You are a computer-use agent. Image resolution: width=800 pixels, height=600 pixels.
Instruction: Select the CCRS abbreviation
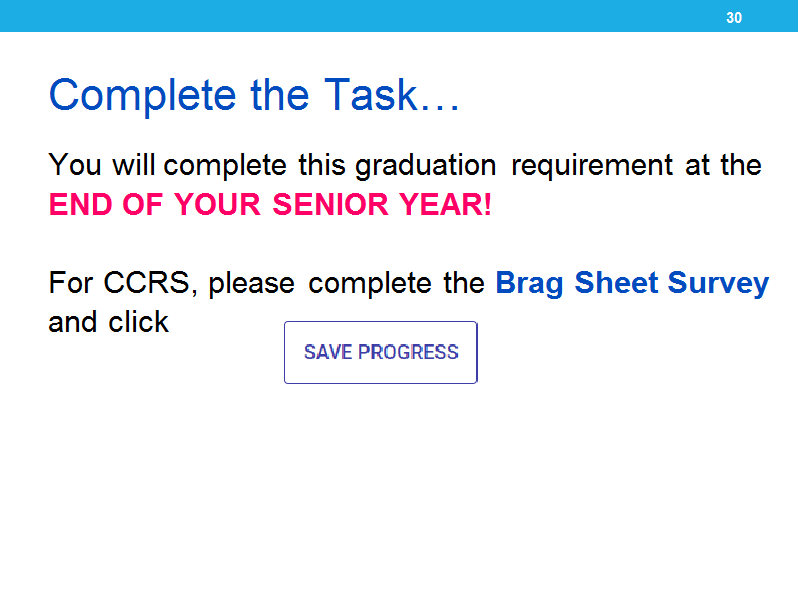[146, 283]
